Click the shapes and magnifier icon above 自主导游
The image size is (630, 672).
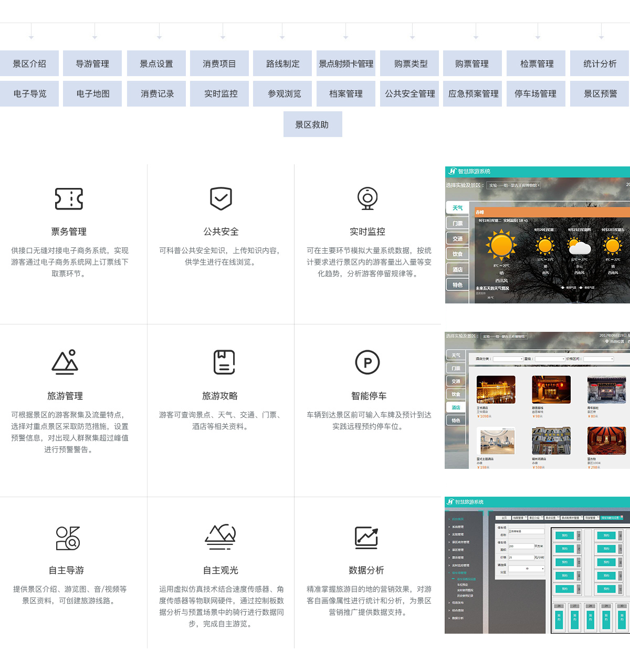pyautogui.click(x=68, y=538)
